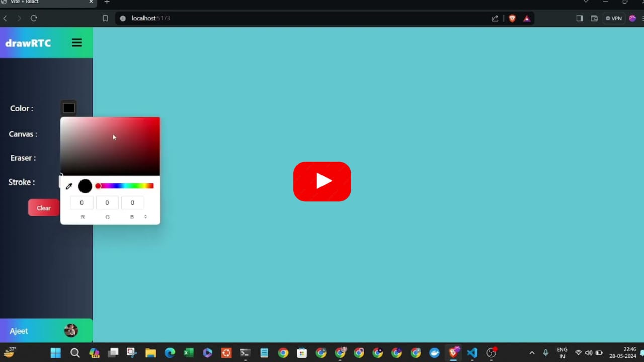Open the Brave Wallet icon
Image resolution: width=644 pixels, height=362 pixels.
(x=594, y=18)
